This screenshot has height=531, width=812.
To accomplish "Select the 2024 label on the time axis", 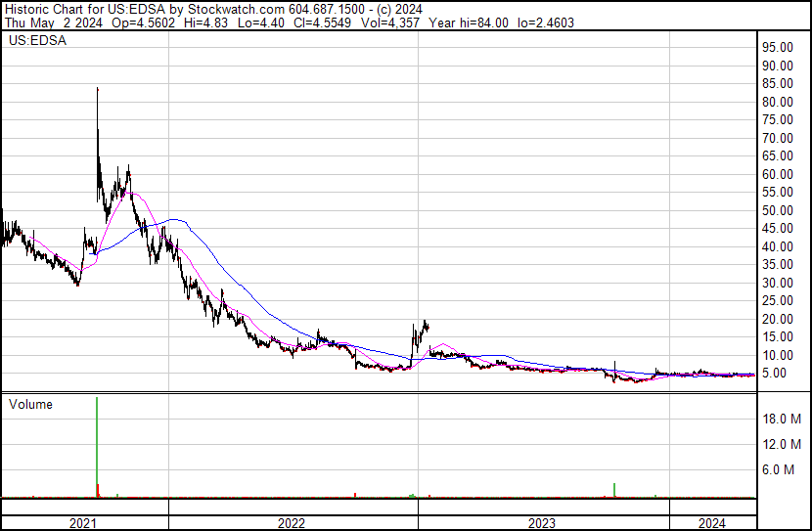I will [712, 523].
